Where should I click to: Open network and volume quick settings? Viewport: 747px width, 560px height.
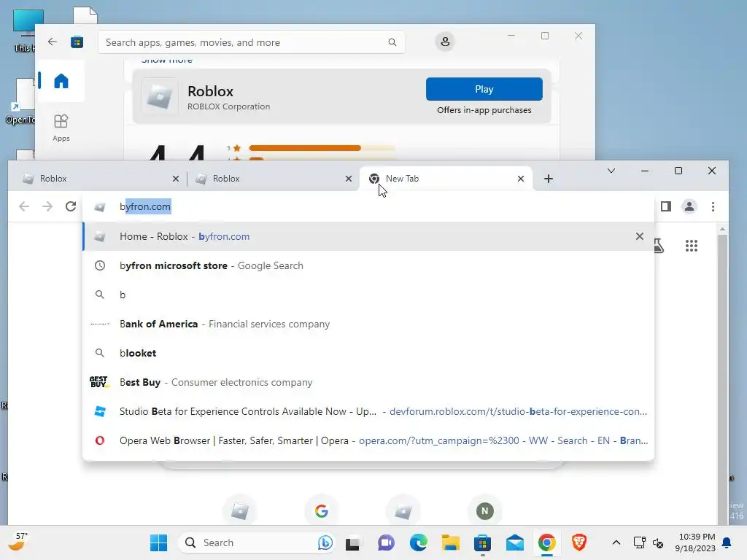(649, 542)
